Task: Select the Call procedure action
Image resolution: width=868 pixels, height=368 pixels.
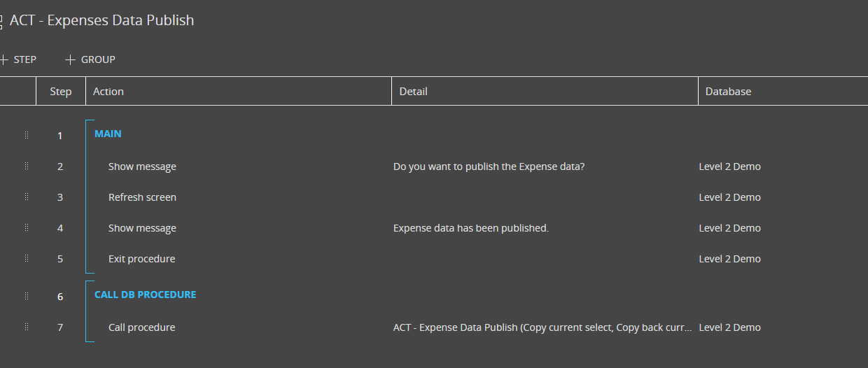Action: coord(141,327)
